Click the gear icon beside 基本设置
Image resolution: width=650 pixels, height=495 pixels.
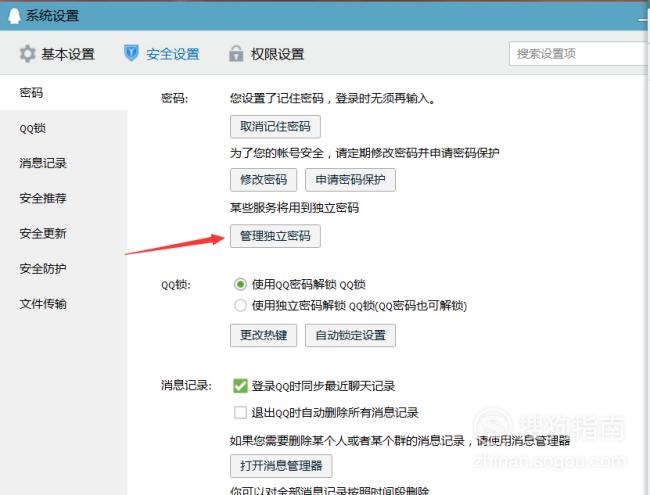(28, 54)
